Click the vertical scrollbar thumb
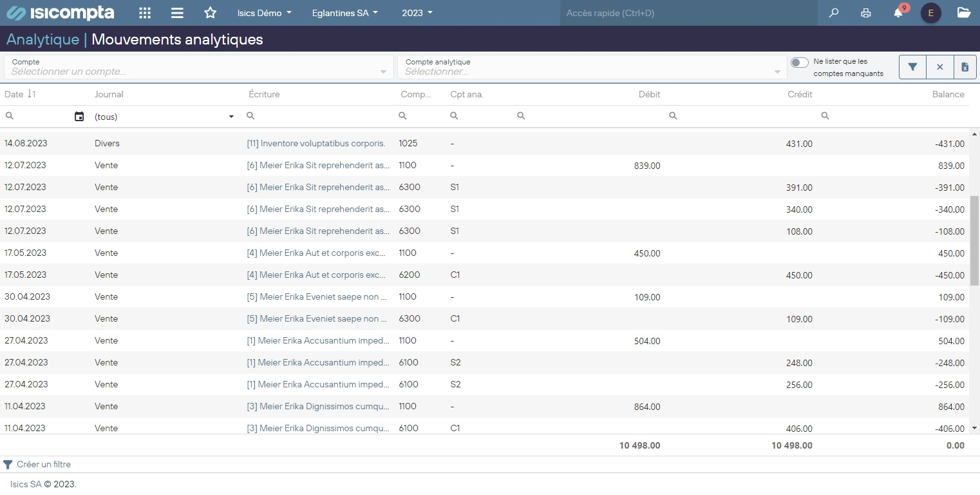 tap(974, 240)
